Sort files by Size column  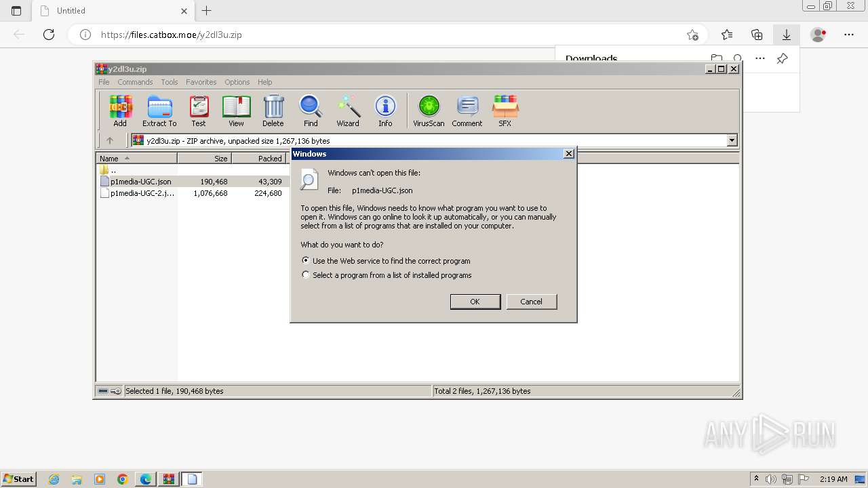pyautogui.click(x=205, y=158)
